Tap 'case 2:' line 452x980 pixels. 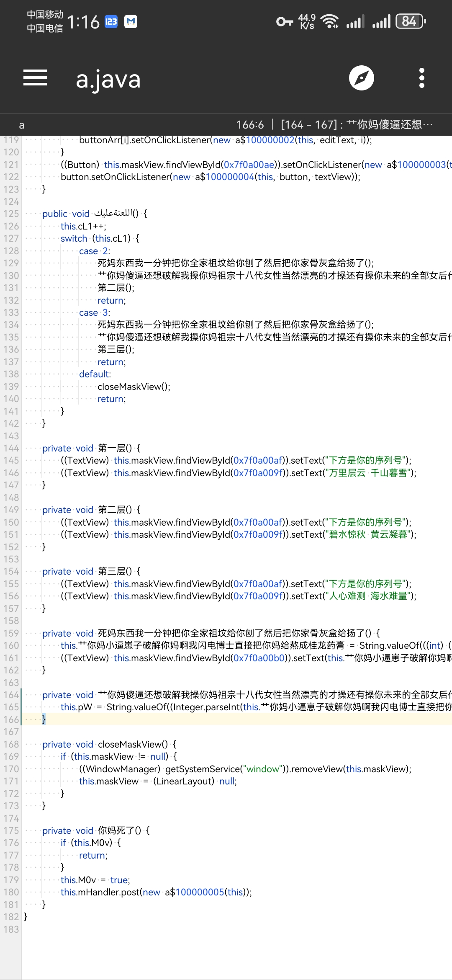click(x=95, y=251)
